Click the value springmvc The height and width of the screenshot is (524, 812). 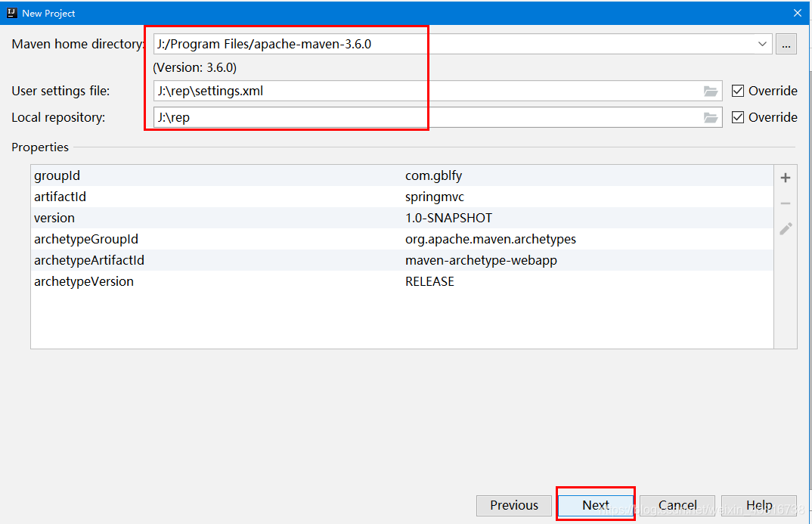(435, 197)
